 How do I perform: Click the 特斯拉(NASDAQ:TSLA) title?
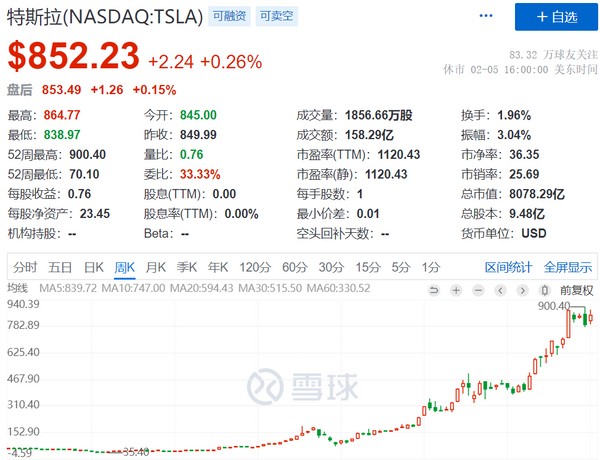pyautogui.click(x=105, y=16)
